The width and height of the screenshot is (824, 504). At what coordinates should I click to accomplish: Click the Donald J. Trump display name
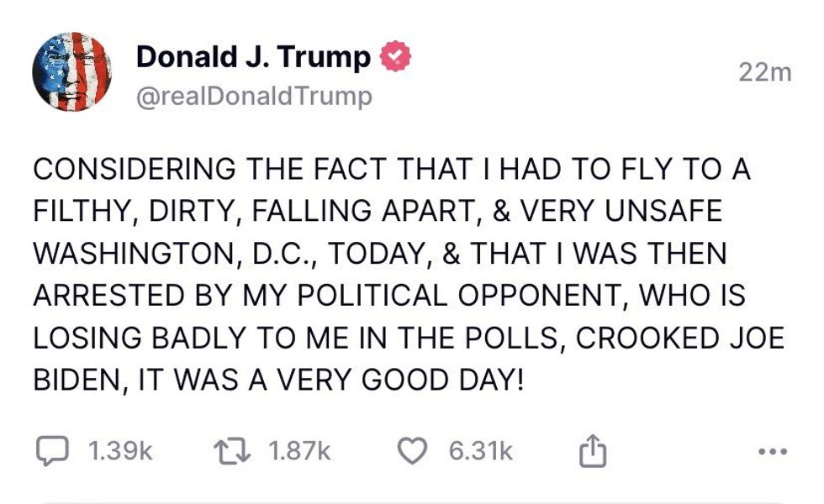coord(252,57)
